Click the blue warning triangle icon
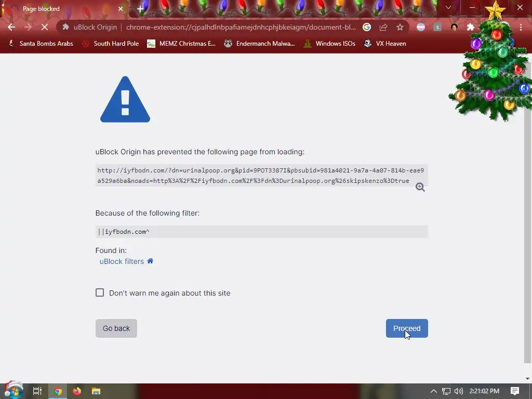Image resolution: width=532 pixels, height=399 pixels. point(125,99)
